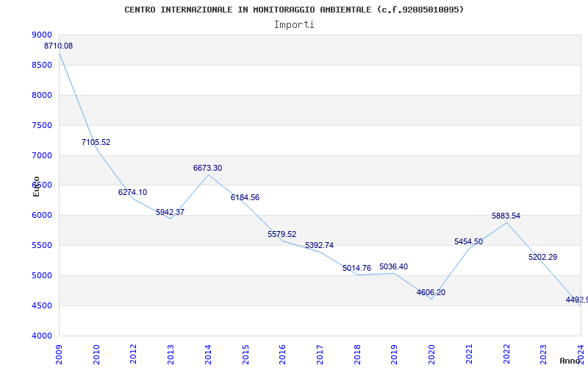Select the 8710.08 data label
Screen dimensions: 588x368
[59, 46]
